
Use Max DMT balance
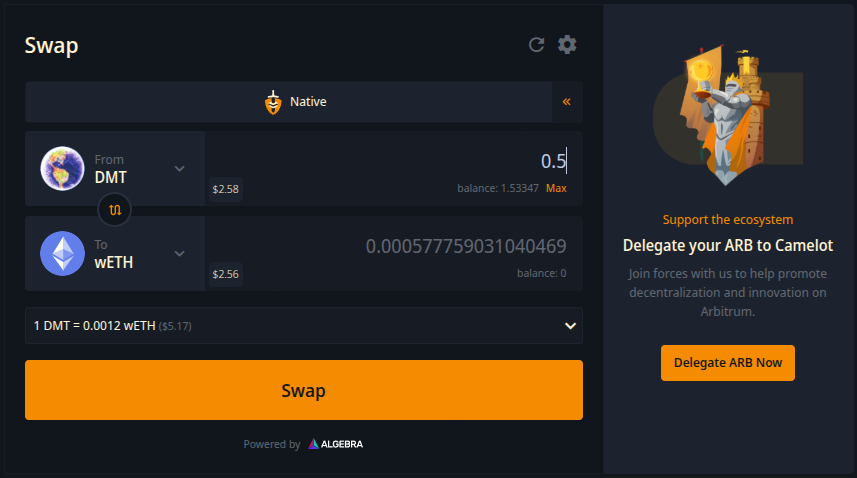pos(556,188)
